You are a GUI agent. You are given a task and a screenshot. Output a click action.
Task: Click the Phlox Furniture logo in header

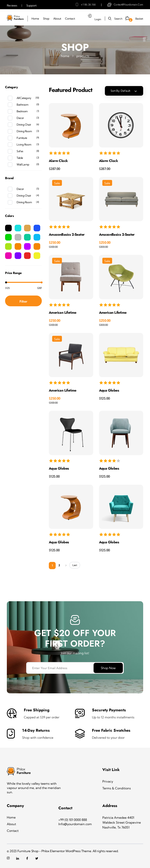(15, 18)
